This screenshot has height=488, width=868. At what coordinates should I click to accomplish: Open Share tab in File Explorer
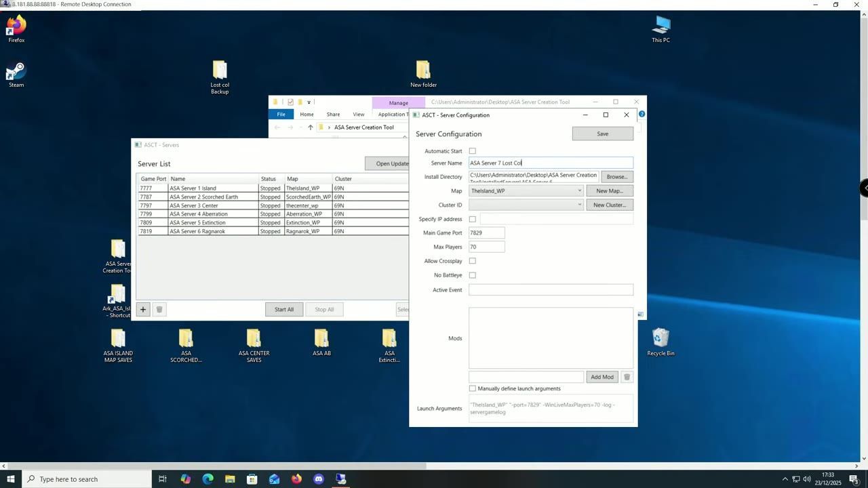click(x=333, y=114)
